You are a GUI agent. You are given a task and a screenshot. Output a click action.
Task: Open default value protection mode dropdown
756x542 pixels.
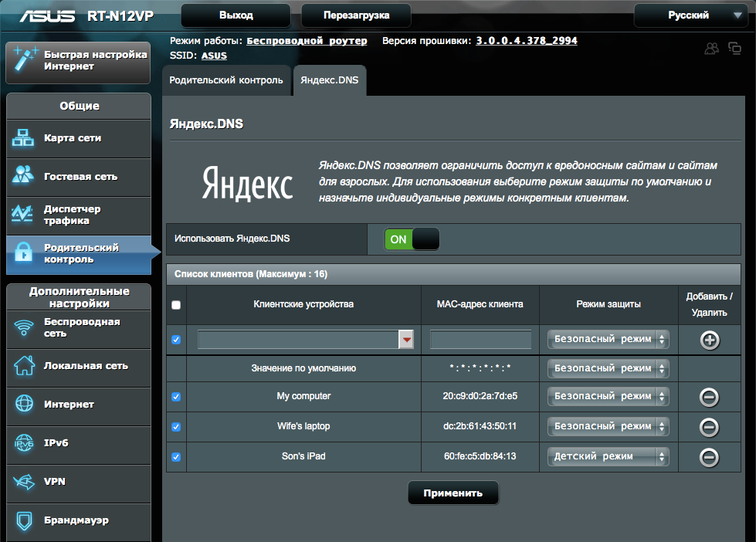coord(609,368)
